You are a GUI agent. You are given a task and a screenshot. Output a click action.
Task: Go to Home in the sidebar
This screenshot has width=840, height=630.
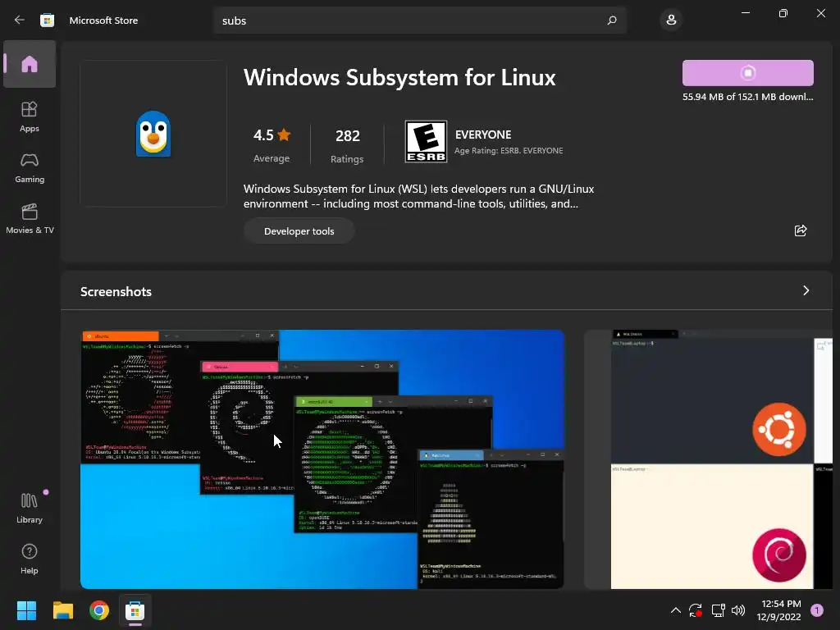tap(30, 64)
